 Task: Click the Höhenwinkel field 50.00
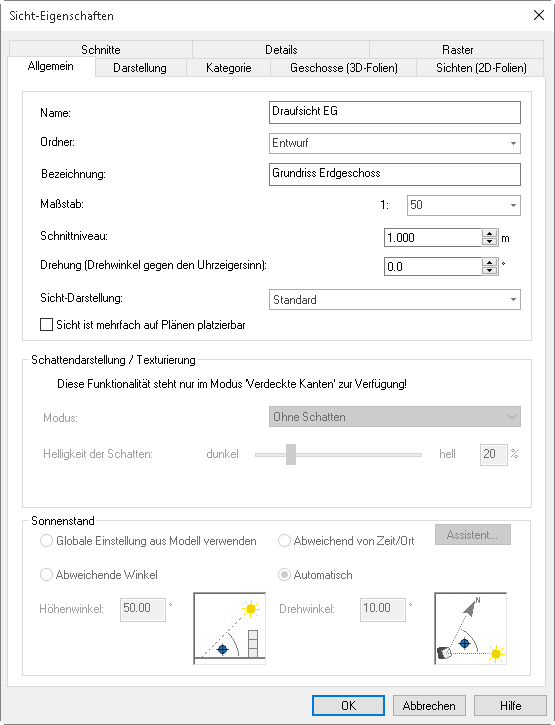point(143,609)
